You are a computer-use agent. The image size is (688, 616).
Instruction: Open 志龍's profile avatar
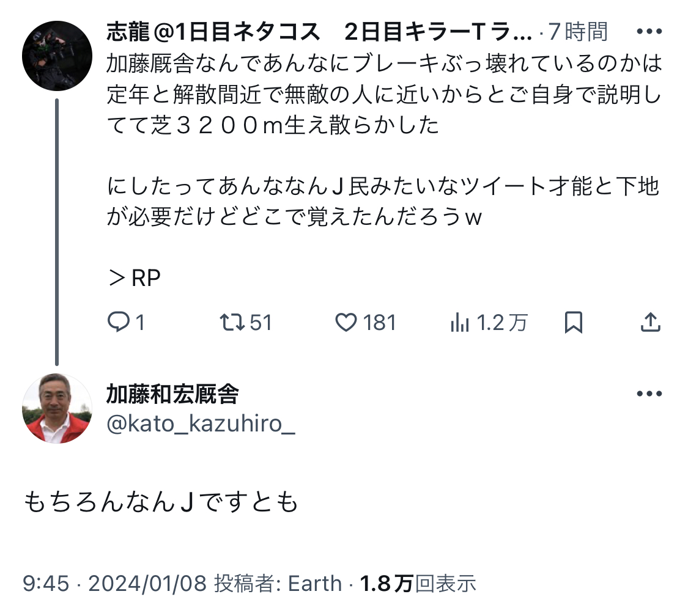click(x=57, y=56)
